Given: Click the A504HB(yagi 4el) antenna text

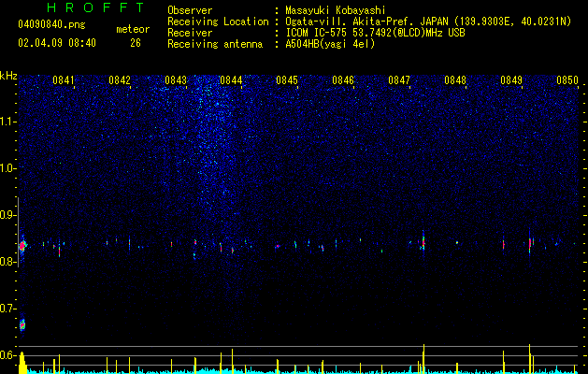Looking at the screenshot, I should click(x=330, y=44).
